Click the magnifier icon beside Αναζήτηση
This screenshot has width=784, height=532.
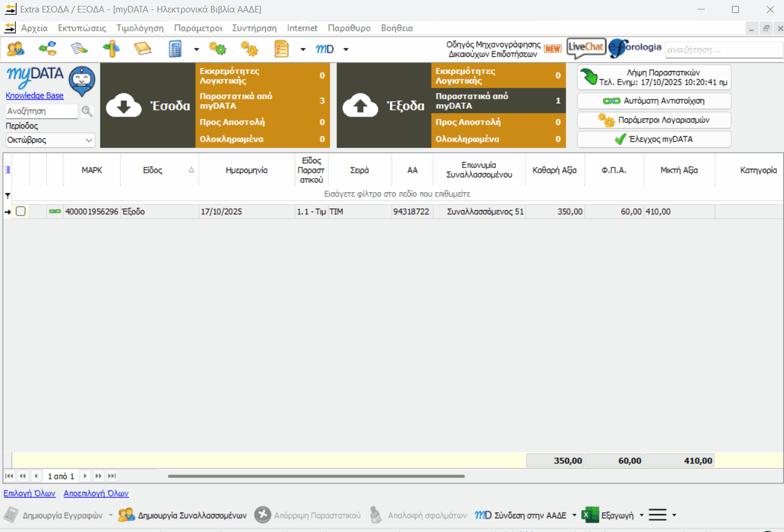(x=87, y=111)
